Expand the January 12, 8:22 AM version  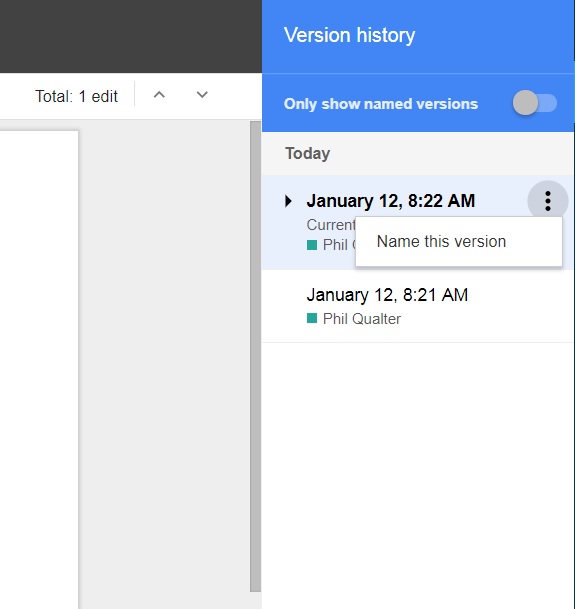click(288, 201)
